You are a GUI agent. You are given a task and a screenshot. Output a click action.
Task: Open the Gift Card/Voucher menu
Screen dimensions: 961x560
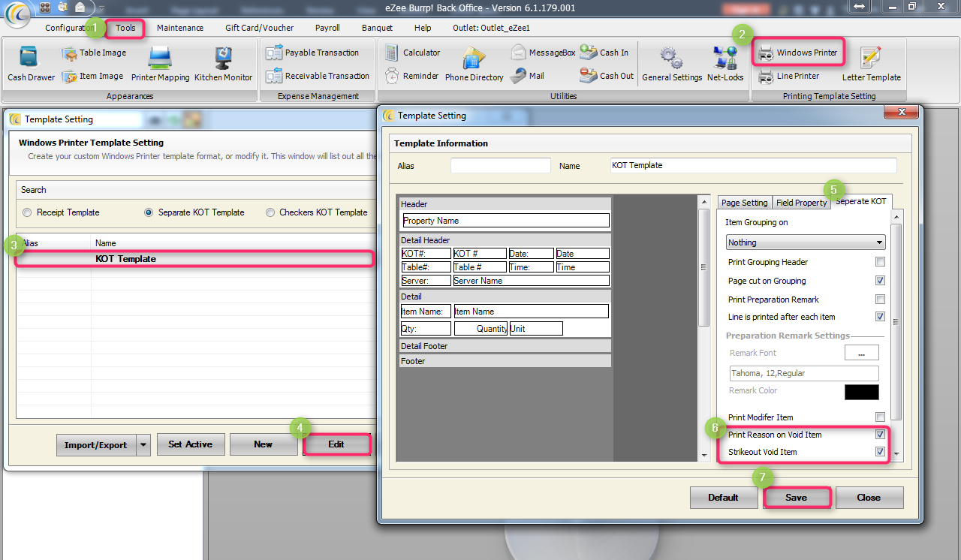[x=260, y=28]
